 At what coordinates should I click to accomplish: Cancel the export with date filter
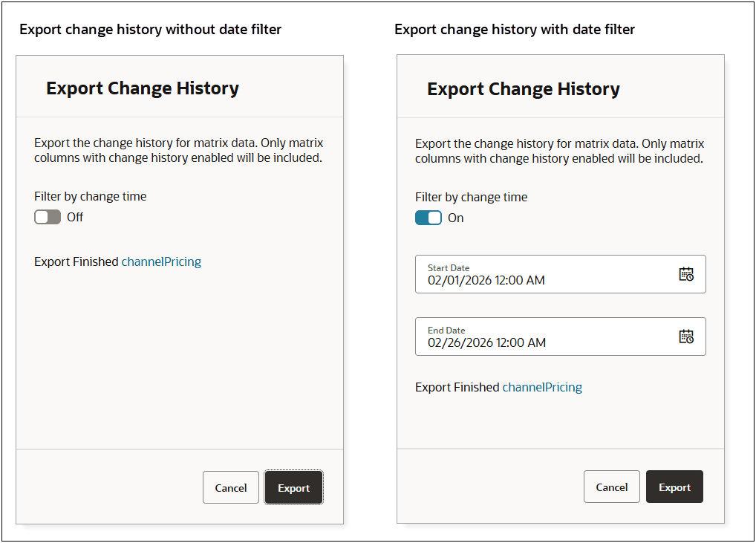(611, 487)
